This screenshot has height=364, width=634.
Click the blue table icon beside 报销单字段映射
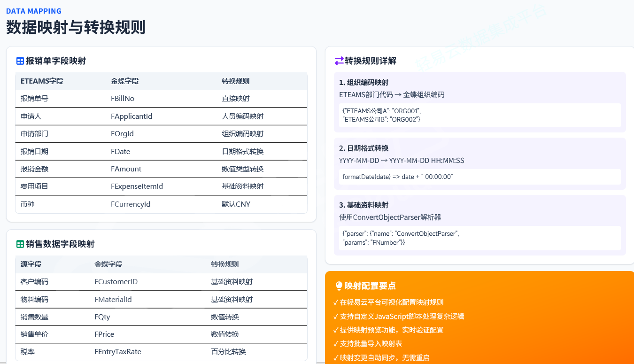click(20, 61)
